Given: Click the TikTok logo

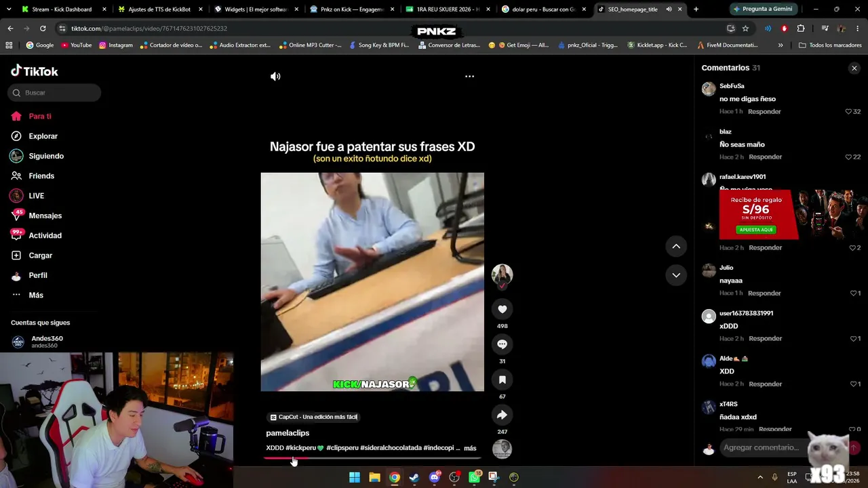Looking at the screenshot, I should click(x=35, y=71).
